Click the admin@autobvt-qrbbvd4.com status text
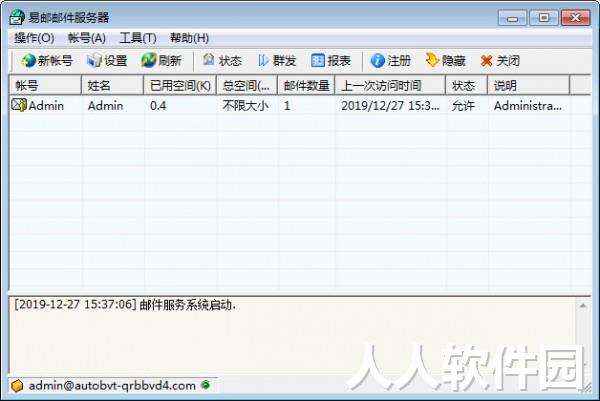The width and height of the screenshot is (600, 401). coord(112,385)
